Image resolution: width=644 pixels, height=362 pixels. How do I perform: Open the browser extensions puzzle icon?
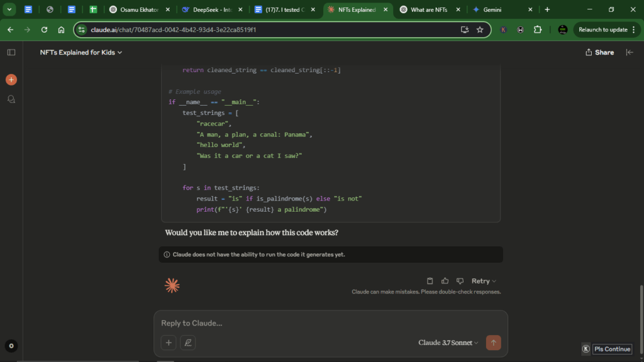click(x=538, y=30)
